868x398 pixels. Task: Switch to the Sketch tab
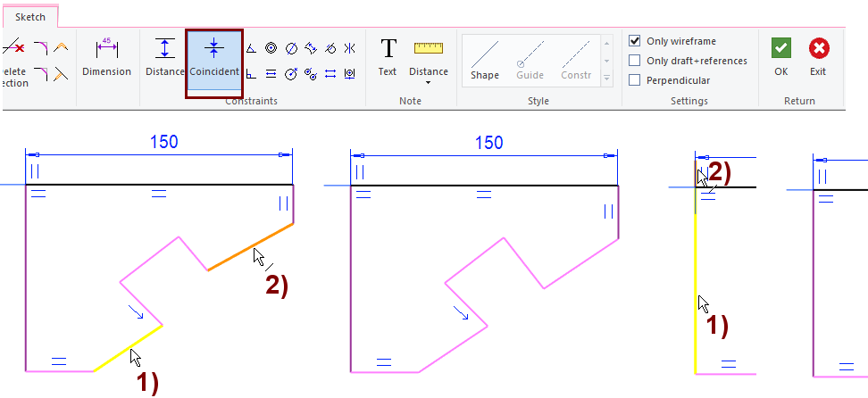pos(29,16)
